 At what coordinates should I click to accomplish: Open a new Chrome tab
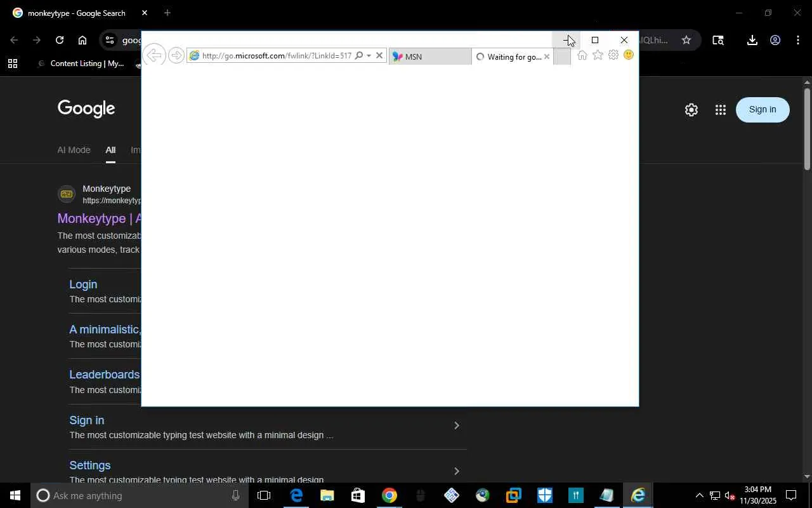tap(167, 13)
